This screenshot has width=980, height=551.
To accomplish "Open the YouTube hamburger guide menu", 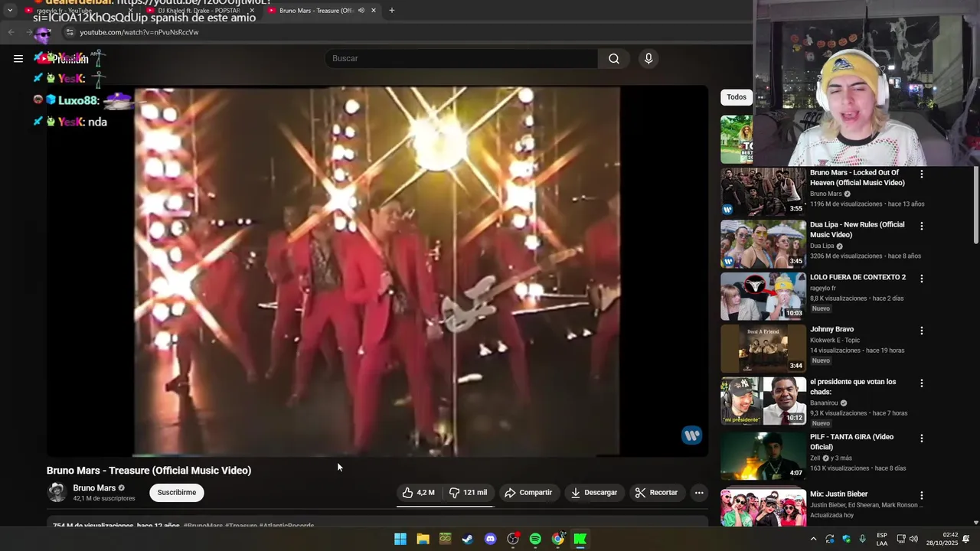I will pos(18,58).
